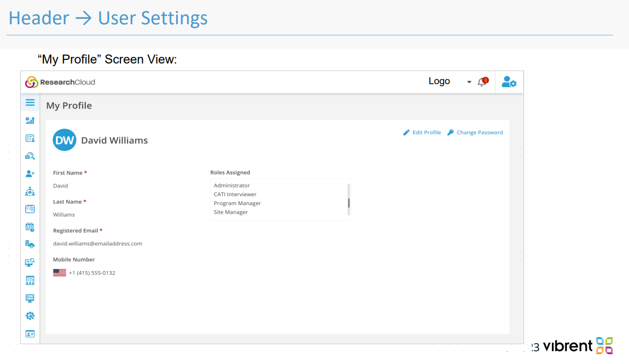629x364 pixels.
Task: Click the add user sidebar icon
Action: pyautogui.click(x=30, y=174)
